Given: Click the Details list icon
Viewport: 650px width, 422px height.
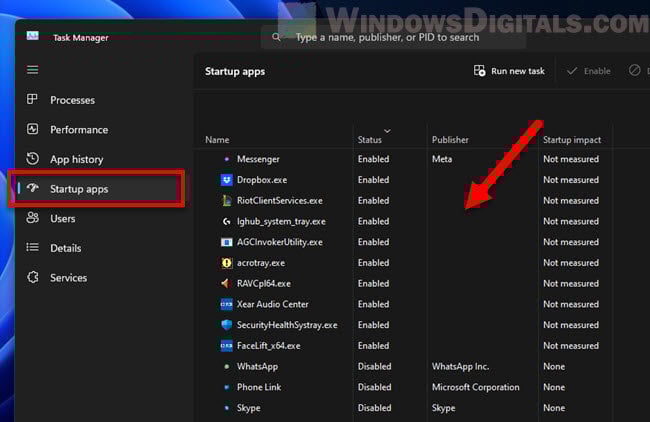Looking at the screenshot, I should [32, 247].
